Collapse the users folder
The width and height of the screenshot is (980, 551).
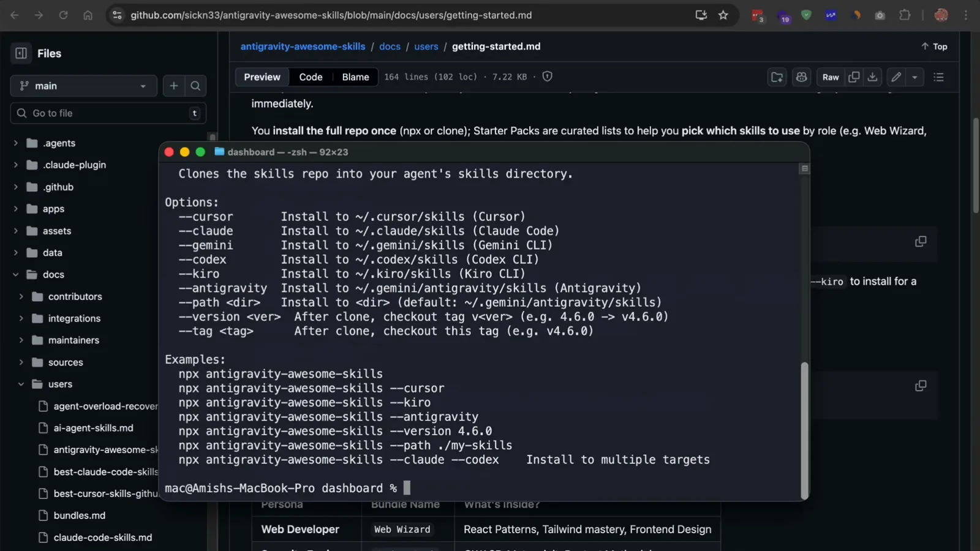click(x=21, y=384)
